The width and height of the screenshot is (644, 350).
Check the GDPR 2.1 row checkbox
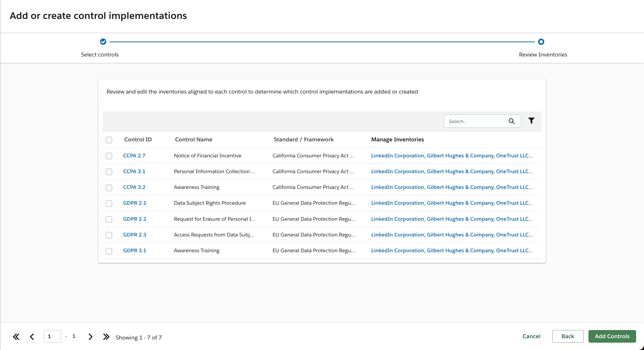[x=109, y=203]
